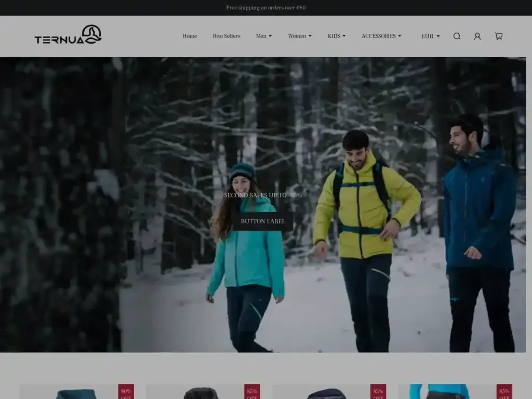532x399 pixels.
Task: Click the Ternua logo
Action: 68,35
